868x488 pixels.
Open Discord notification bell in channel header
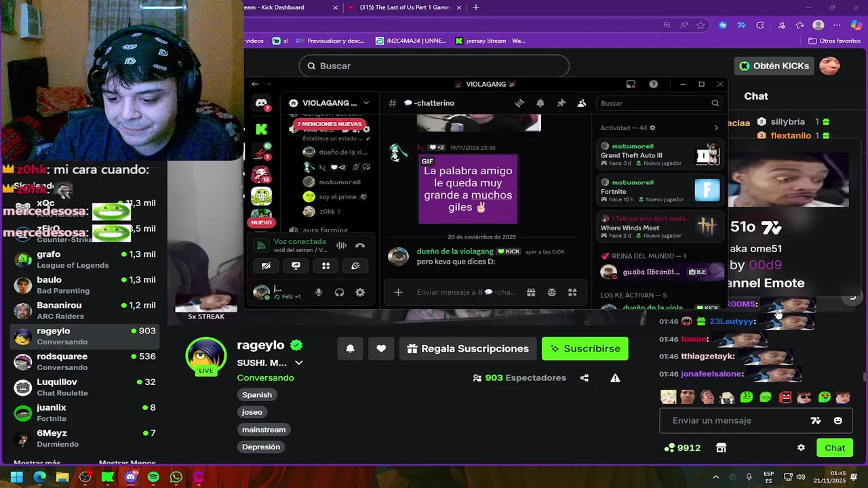(x=540, y=103)
